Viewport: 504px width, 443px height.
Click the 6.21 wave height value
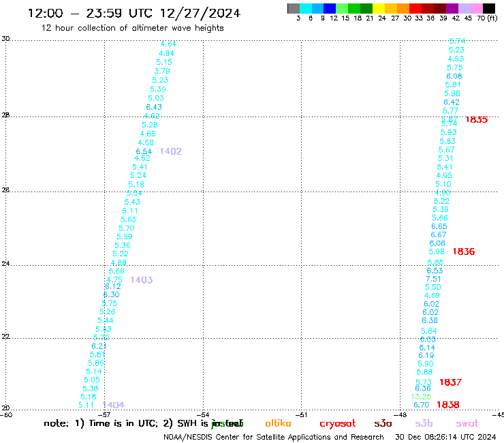tap(99, 346)
